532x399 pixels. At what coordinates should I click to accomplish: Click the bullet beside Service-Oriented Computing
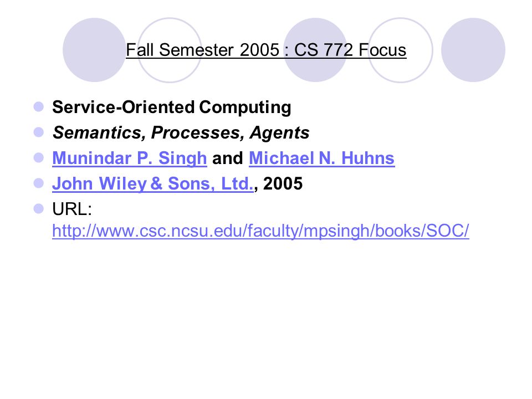pyautogui.click(x=39, y=106)
